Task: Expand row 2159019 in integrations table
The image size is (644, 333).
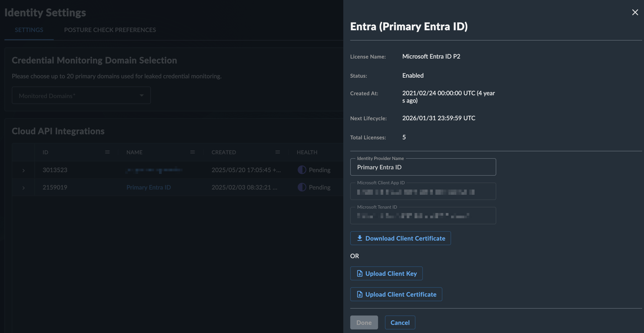Action: pos(23,188)
